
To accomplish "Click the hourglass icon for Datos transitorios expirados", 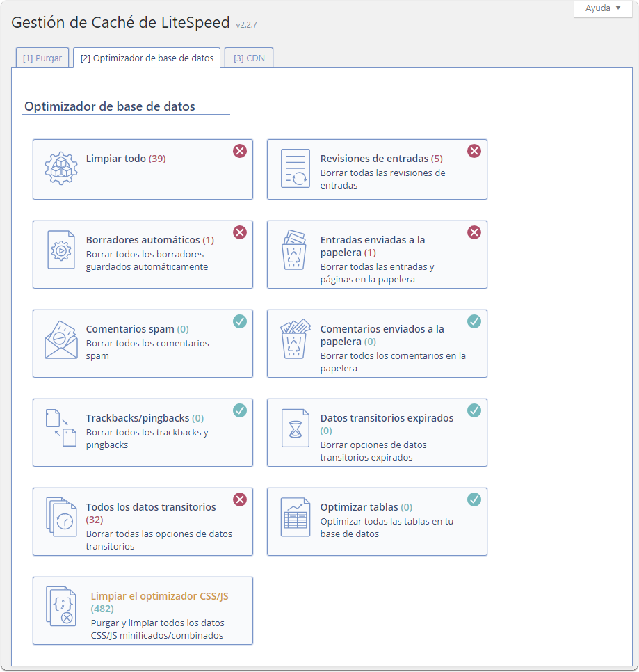I will coord(295,428).
